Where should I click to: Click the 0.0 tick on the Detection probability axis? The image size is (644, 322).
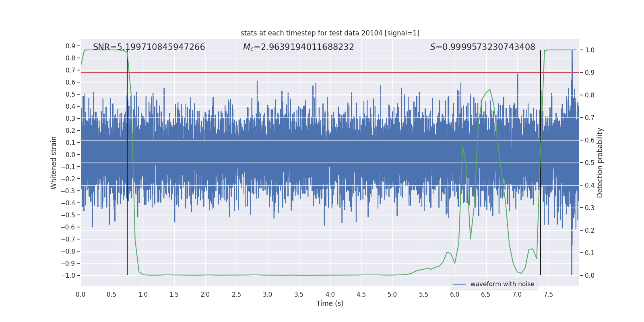pyautogui.click(x=590, y=276)
